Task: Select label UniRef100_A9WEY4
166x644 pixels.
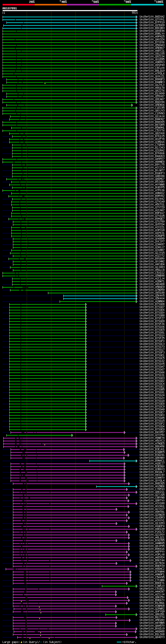Action: pos(152,438)
